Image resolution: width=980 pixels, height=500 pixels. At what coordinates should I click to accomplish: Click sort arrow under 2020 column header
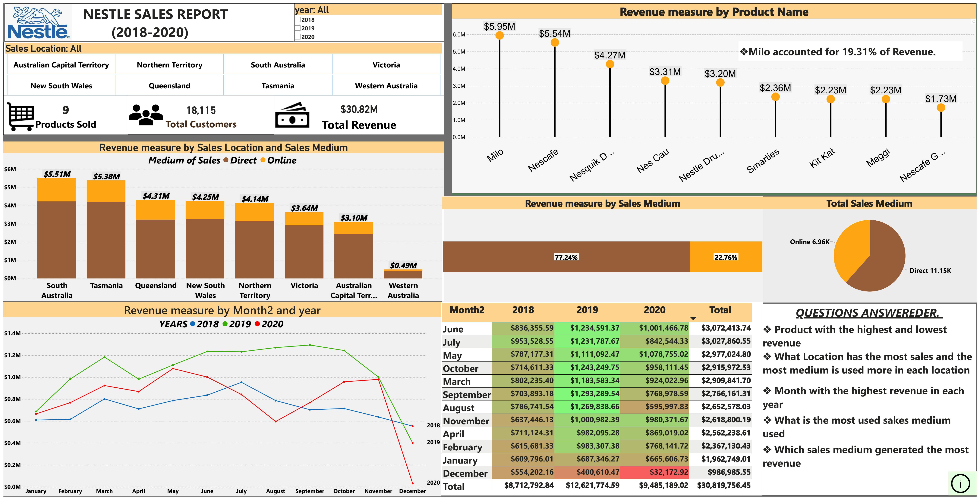coord(693,318)
